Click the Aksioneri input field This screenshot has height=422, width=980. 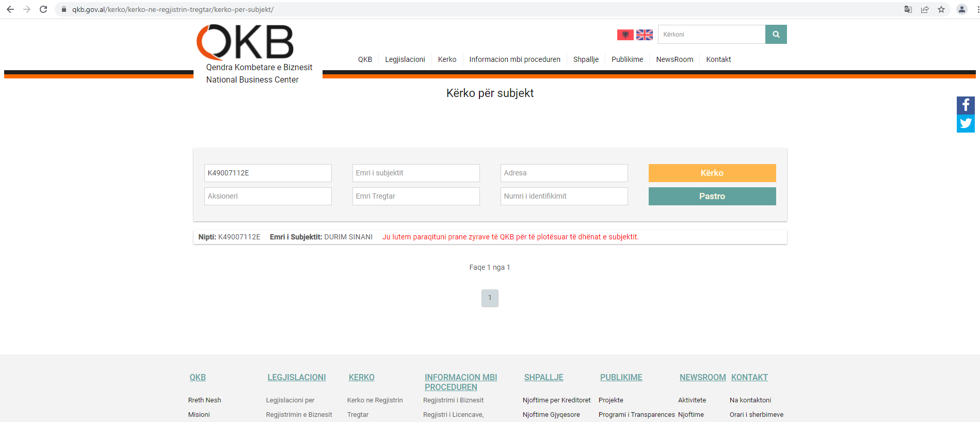click(x=268, y=196)
